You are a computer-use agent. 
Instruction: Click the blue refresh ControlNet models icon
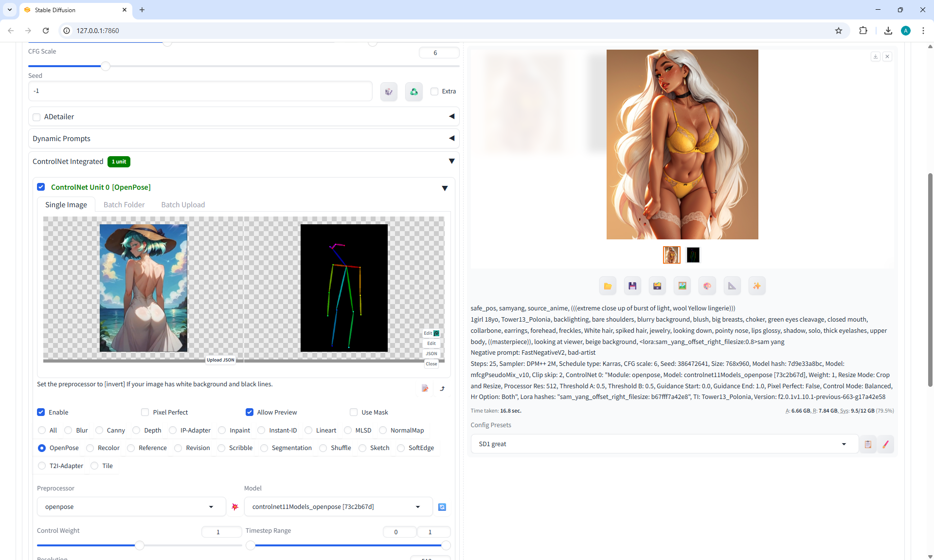[442, 507]
